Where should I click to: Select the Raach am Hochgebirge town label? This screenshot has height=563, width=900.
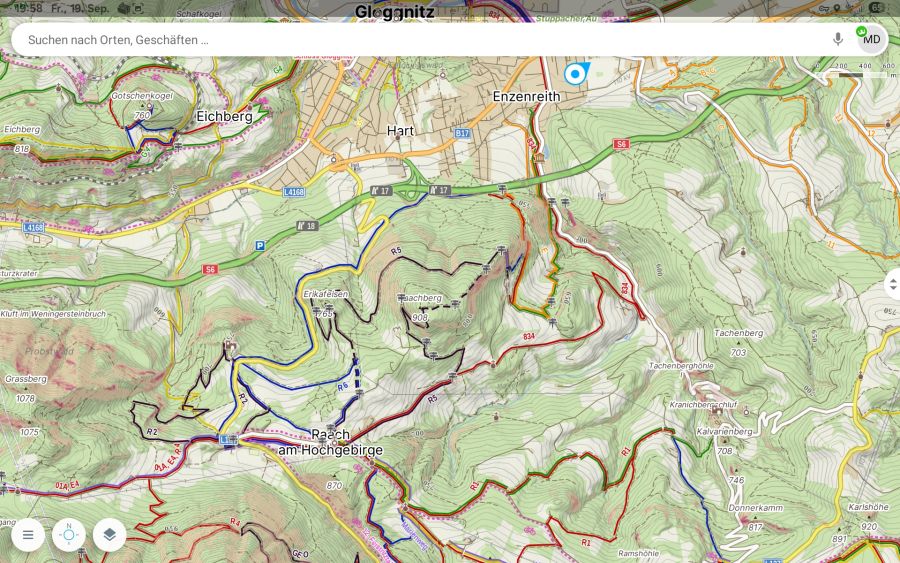tap(330, 442)
